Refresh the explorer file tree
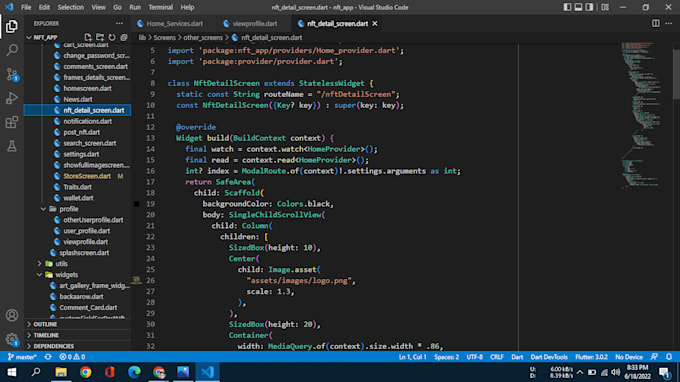The image size is (680, 382). coord(112,37)
